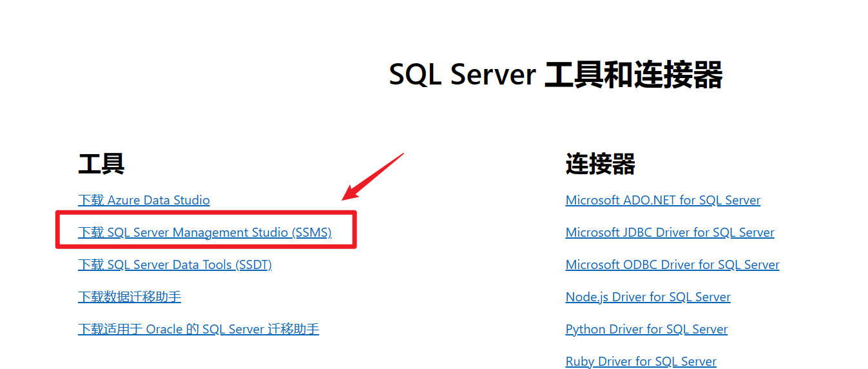This screenshot has width=868, height=369.
Task: Open Microsoft JDBC Driver for SQL Server link
Action: point(670,232)
